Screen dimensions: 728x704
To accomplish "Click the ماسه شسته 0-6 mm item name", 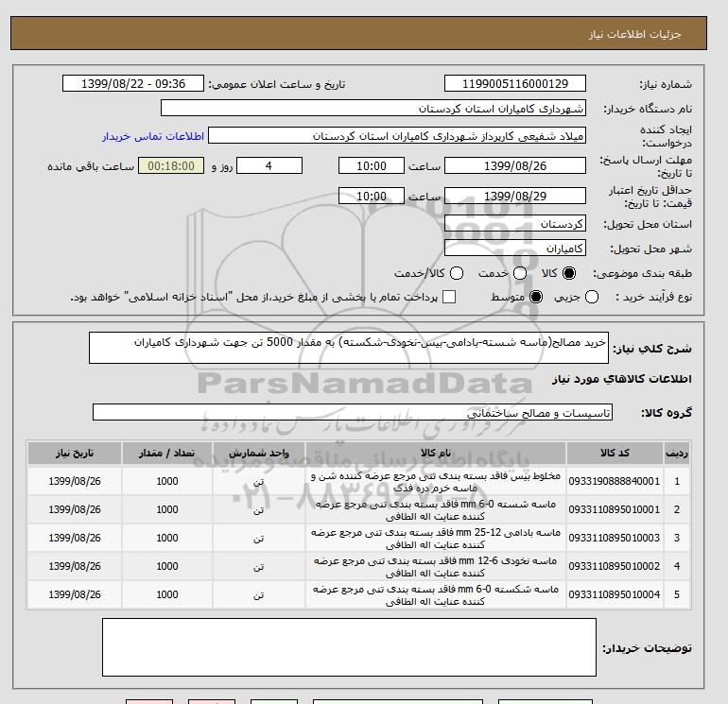I will coord(436,510).
